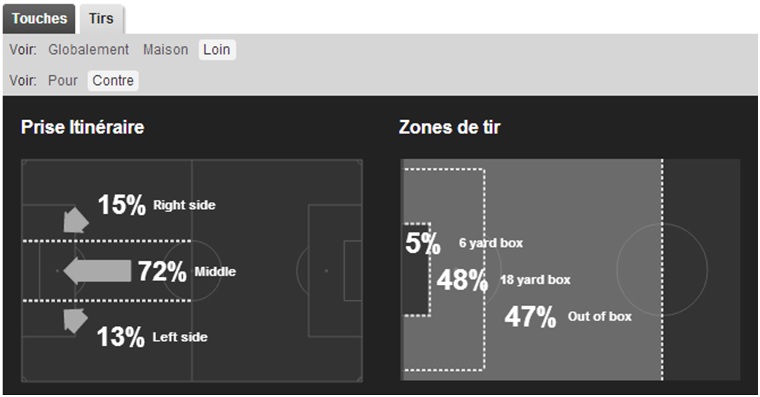Viewport: 760px width, 397px height.
Task: Select the Contre filter
Action: coord(113,80)
